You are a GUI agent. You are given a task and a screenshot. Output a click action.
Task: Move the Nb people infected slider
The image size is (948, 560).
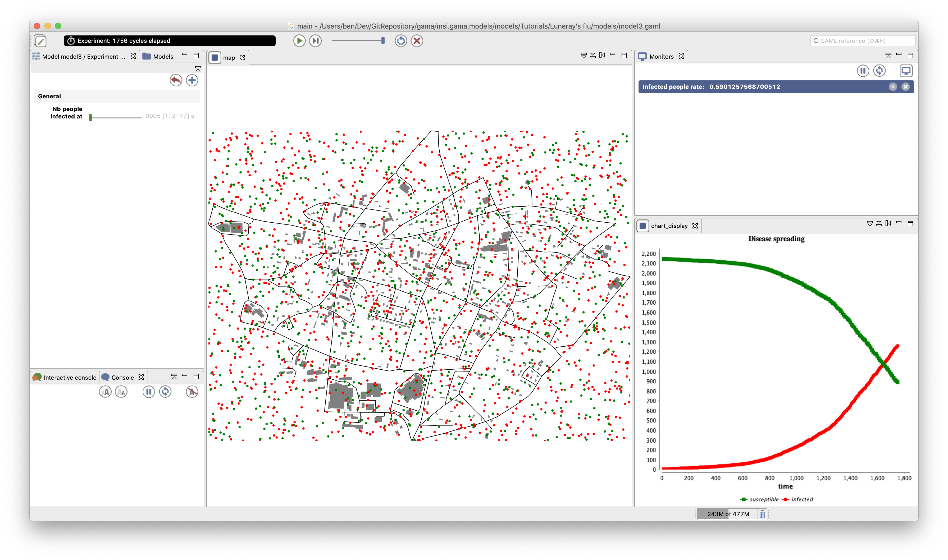[x=90, y=117]
